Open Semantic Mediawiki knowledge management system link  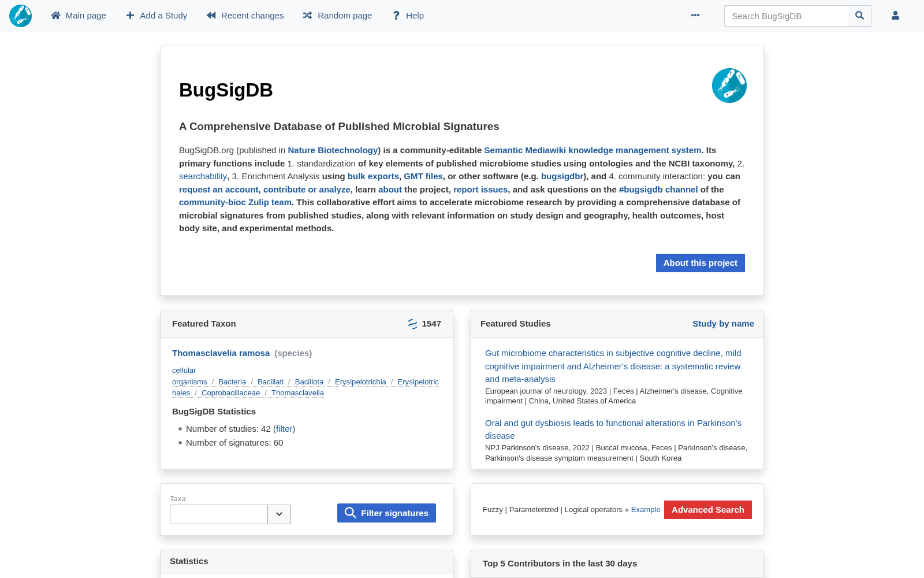pyautogui.click(x=593, y=150)
